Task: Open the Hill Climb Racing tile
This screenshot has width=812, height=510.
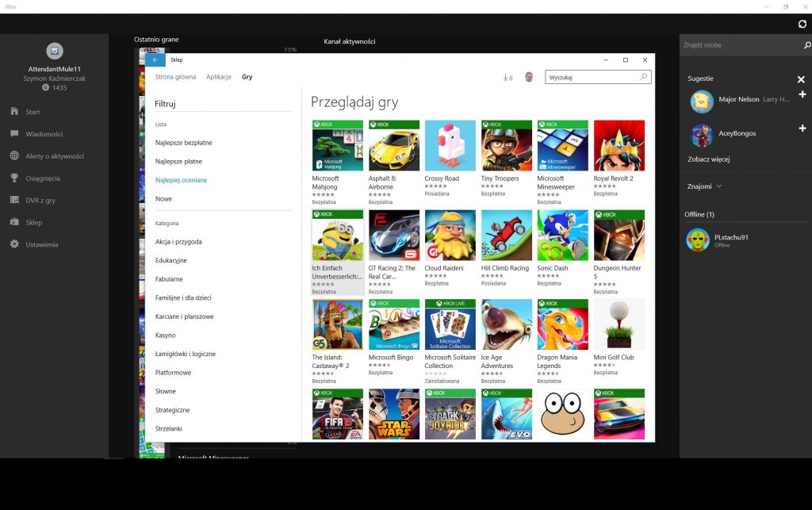Action: (x=506, y=235)
